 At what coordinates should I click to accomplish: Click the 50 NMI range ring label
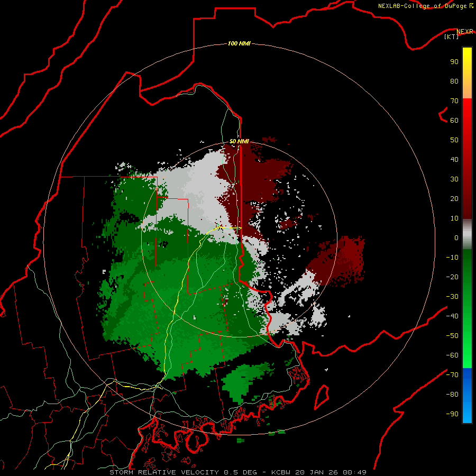[x=239, y=141]
